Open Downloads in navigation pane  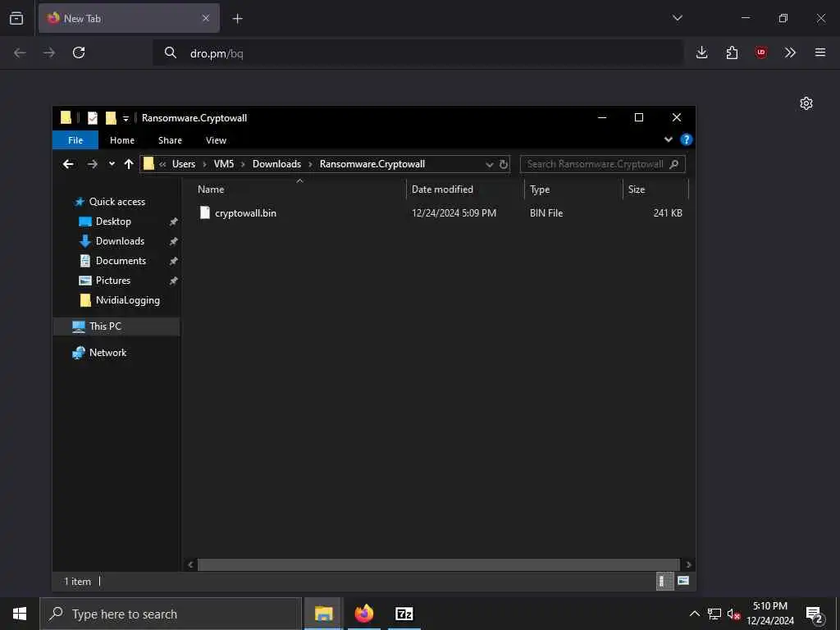pos(120,242)
